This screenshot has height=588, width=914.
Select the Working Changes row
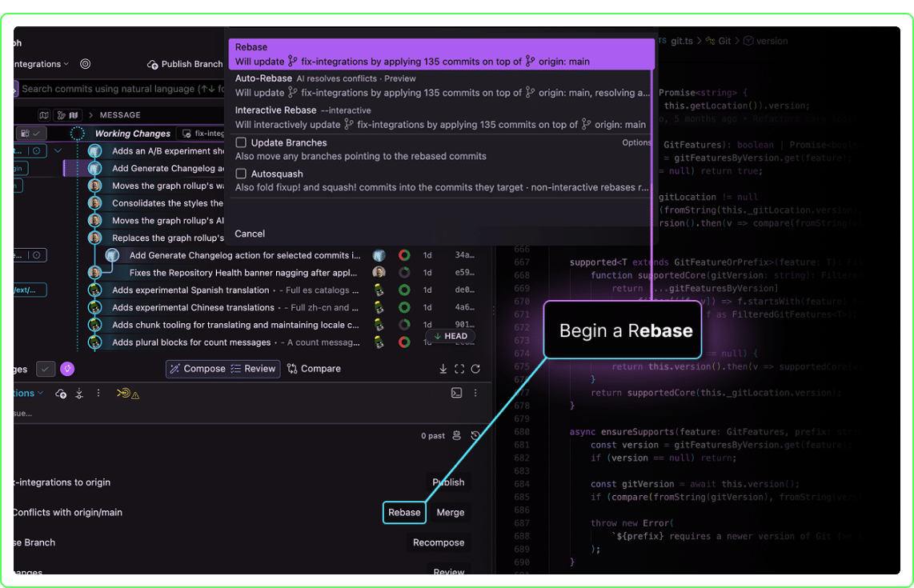(x=133, y=134)
